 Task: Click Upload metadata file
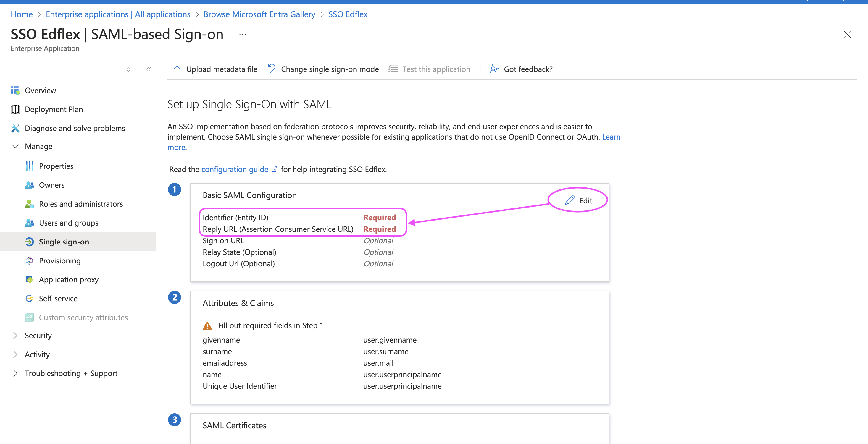point(215,69)
